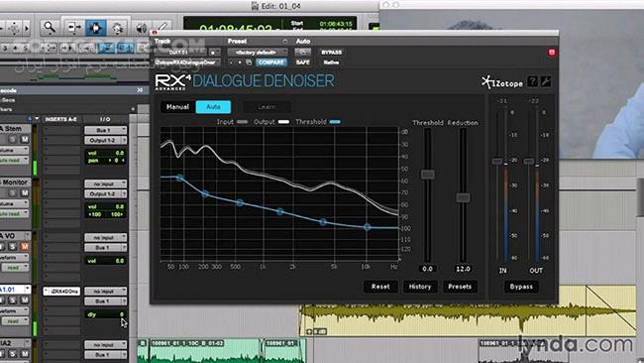The width and height of the screenshot is (644, 363).
Task: Open A VO output Bus 1 selector
Action: pyautogui.click(x=106, y=248)
